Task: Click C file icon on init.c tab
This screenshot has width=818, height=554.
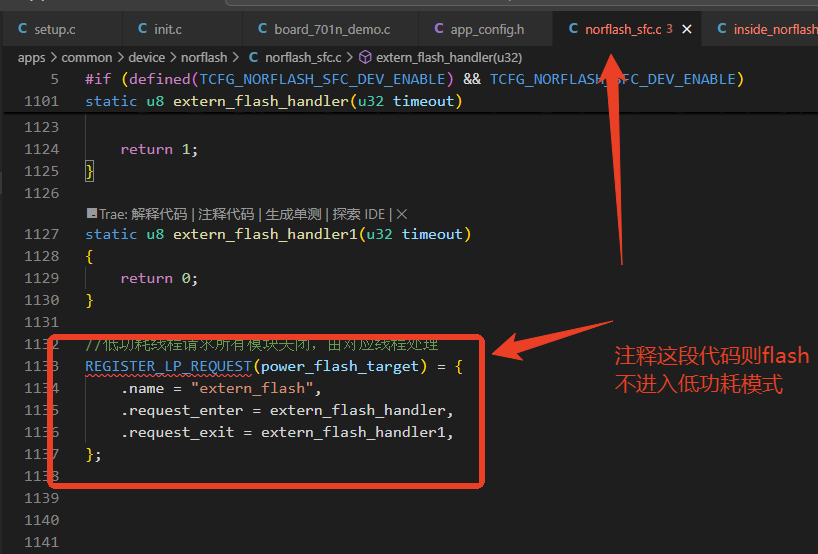Action: (142, 29)
